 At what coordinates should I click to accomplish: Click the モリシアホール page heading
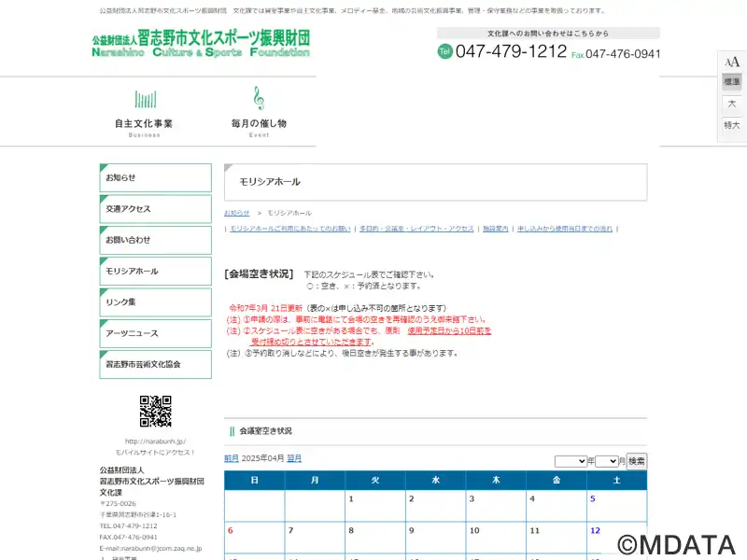pos(270,182)
